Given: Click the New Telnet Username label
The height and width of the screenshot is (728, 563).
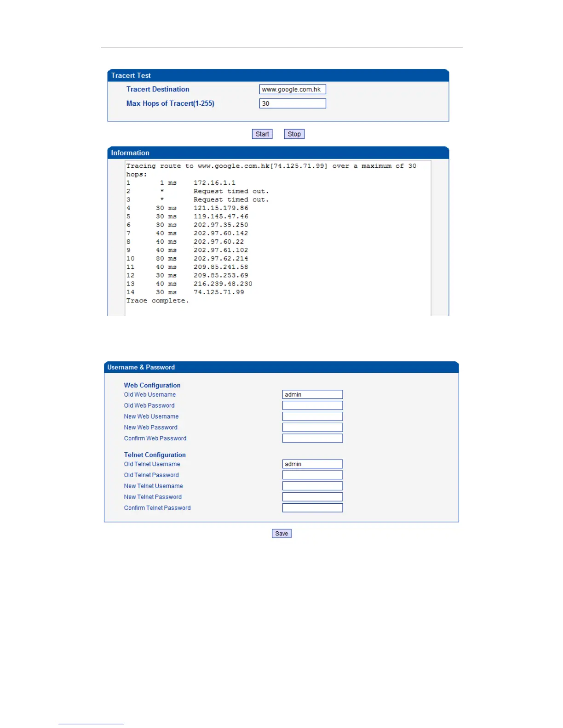Looking at the screenshot, I should click(x=154, y=486).
